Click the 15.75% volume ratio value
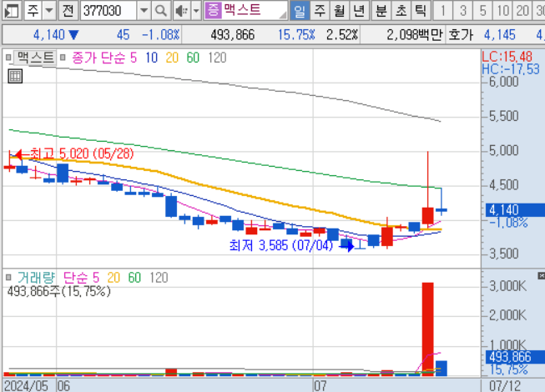 (296, 35)
